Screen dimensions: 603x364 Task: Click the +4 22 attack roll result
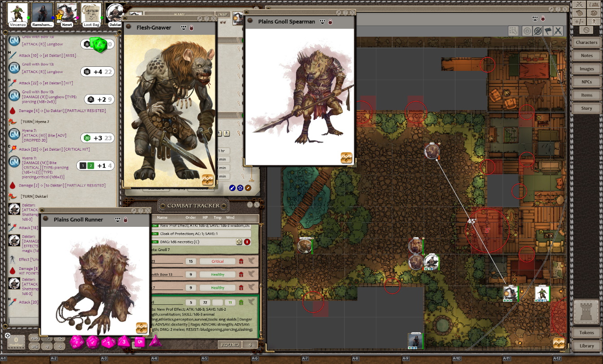tap(97, 72)
